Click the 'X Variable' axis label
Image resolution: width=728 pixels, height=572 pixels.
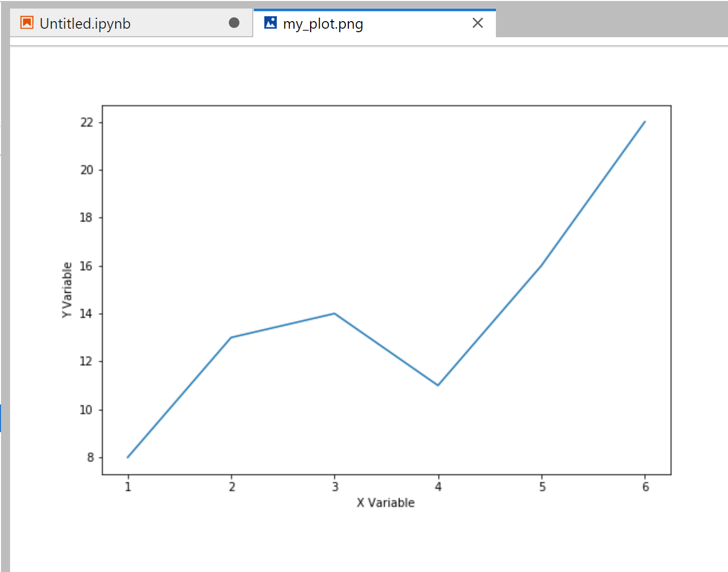pyautogui.click(x=386, y=503)
